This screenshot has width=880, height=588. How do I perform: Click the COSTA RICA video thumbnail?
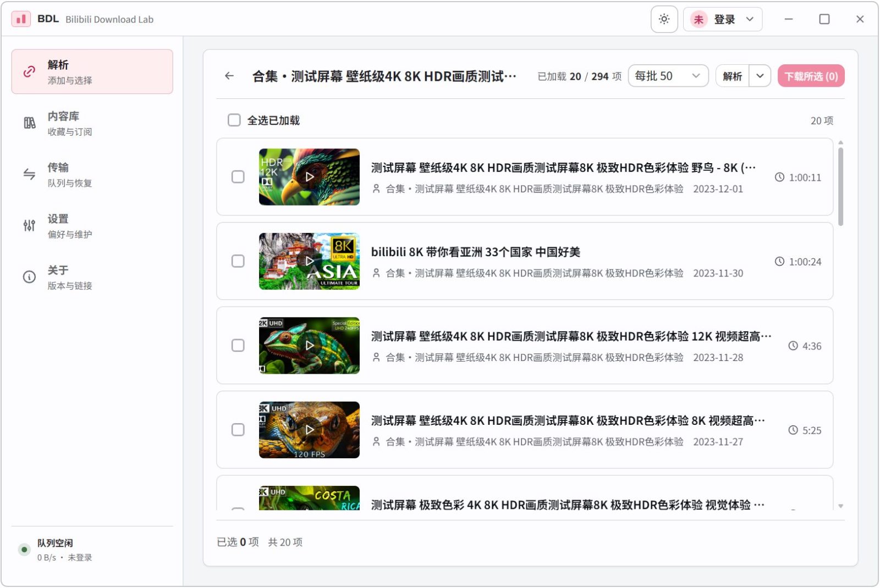309,498
